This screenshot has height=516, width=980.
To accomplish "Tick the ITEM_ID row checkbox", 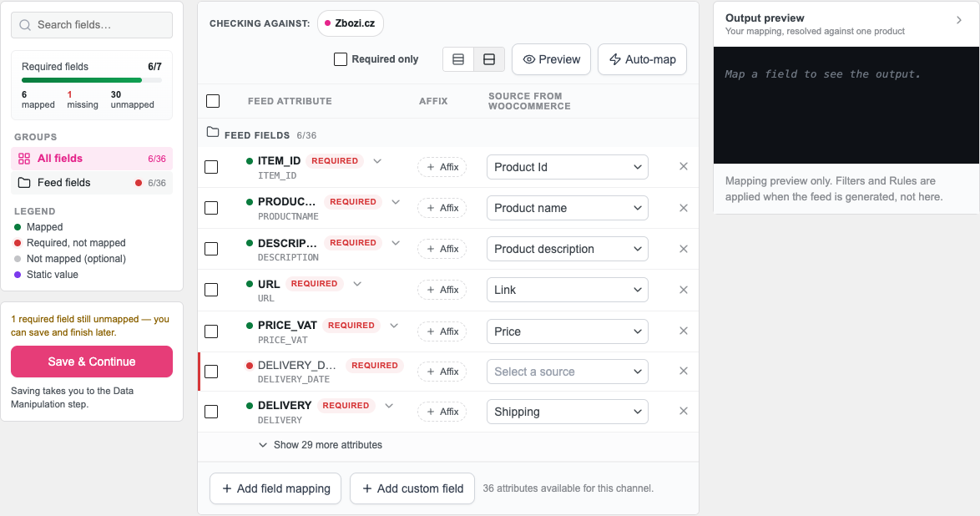I will pyautogui.click(x=212, y=167).
